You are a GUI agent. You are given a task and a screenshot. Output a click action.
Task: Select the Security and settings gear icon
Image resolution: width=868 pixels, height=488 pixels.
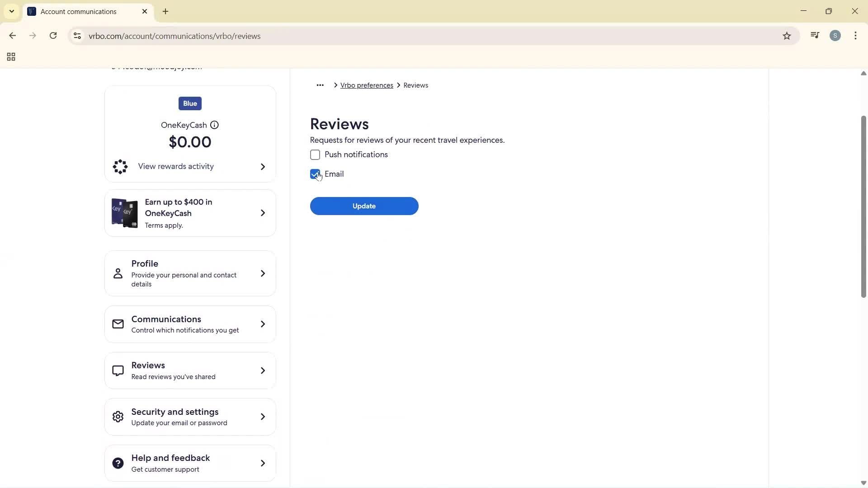coord(118,417)
